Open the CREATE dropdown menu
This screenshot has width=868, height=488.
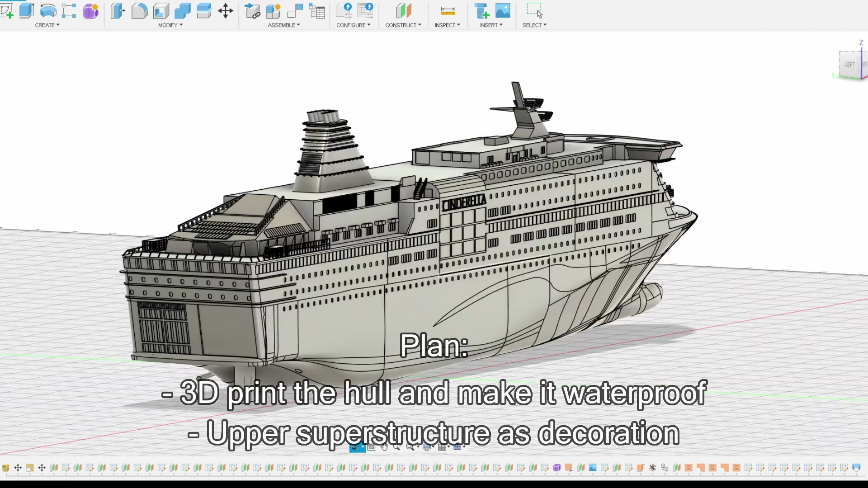pyautogui.click(x=47, y=25)
